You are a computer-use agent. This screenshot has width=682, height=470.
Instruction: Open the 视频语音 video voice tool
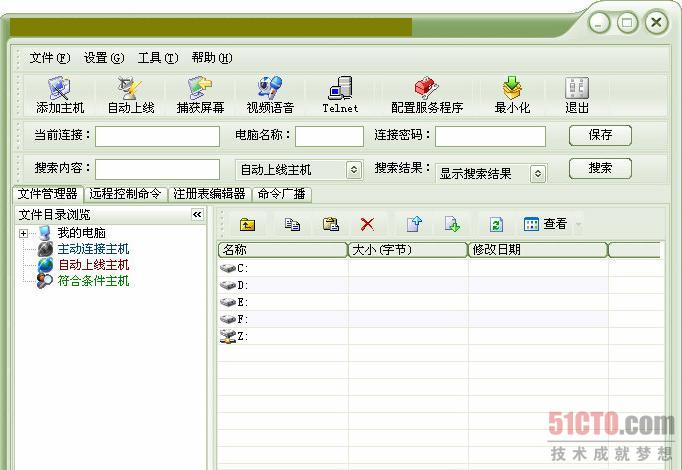(x=270, y=95)
